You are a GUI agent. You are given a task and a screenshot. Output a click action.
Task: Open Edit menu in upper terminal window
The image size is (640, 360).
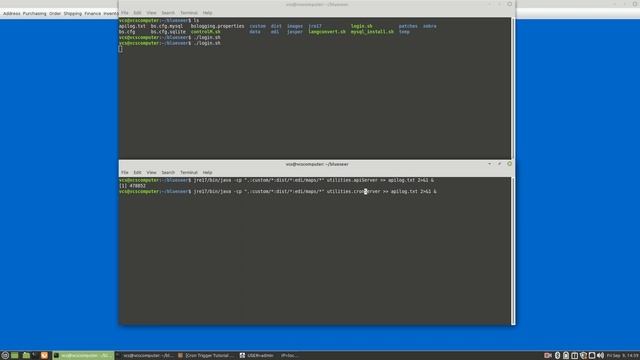[137, 13]
